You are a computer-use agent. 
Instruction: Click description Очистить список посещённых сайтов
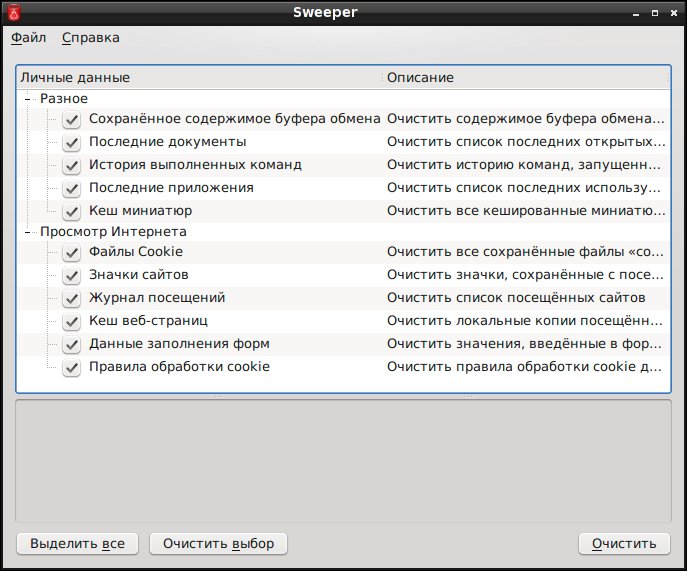tap(516, 298)
